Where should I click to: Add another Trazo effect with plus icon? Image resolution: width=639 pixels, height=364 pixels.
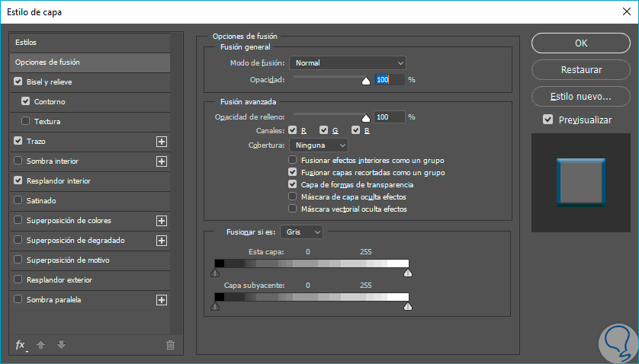pos(161,142)
